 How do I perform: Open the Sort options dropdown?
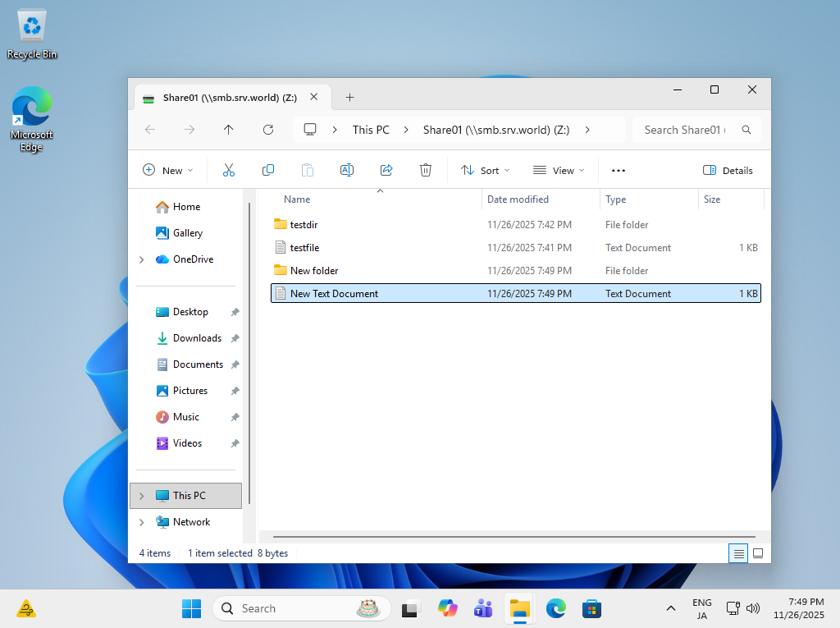(485, 170)
